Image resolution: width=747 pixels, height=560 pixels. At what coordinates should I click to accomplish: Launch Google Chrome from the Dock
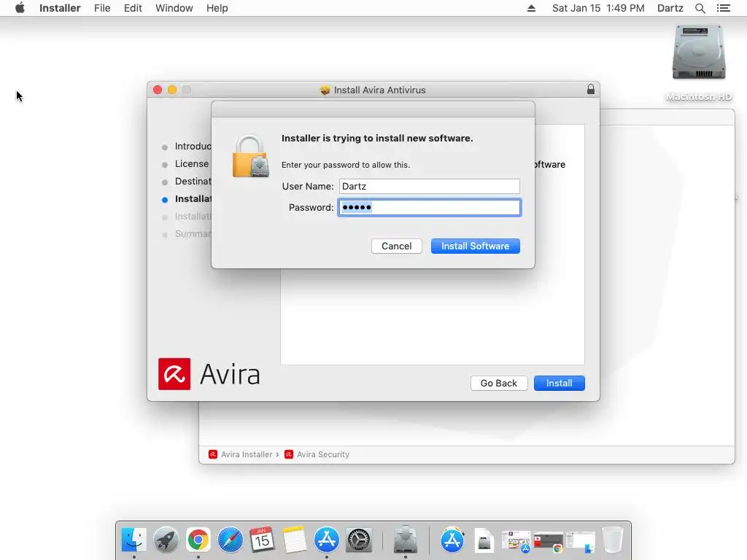198,540
